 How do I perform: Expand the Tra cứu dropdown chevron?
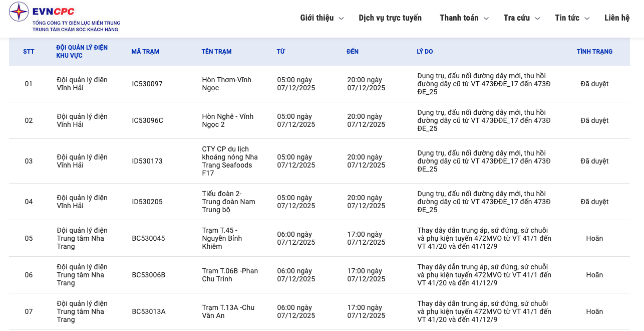point(537,19)
